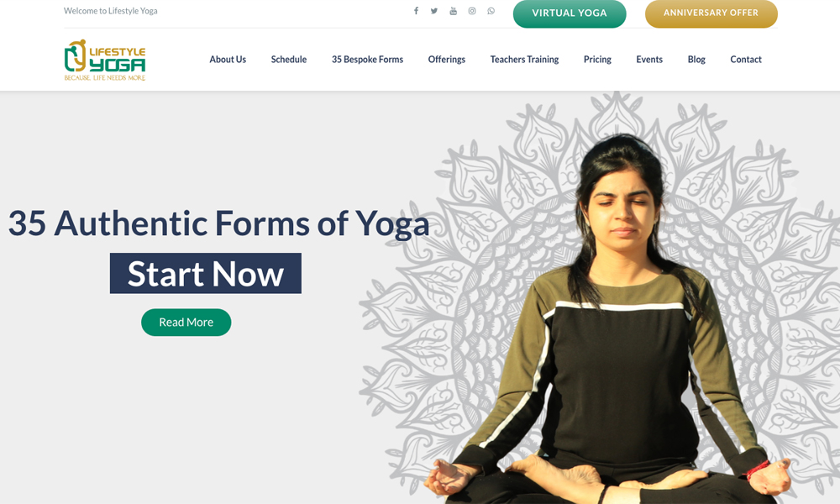Image resolution: width=840 pixels, height=504 pixels.
Task: Open the Teachers Training menu item
Action: 524,60
